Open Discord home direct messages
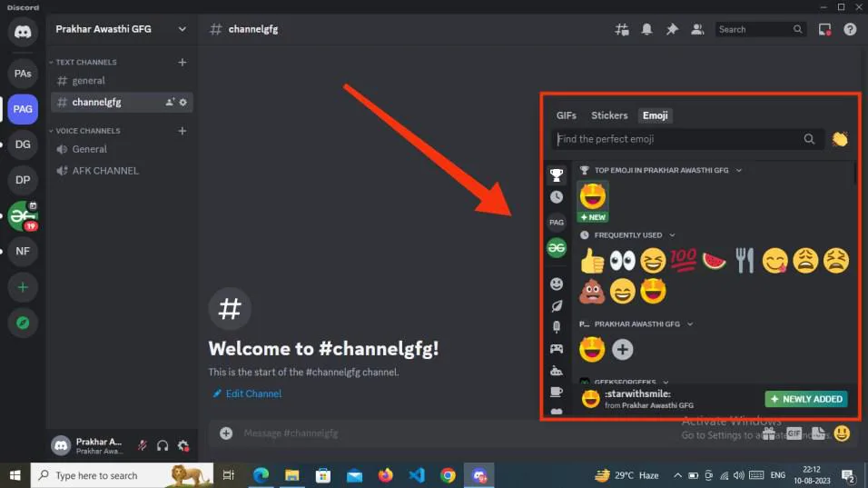Image resolution: width=868 pixels, height=488 pixels. (x=23, y=32)
